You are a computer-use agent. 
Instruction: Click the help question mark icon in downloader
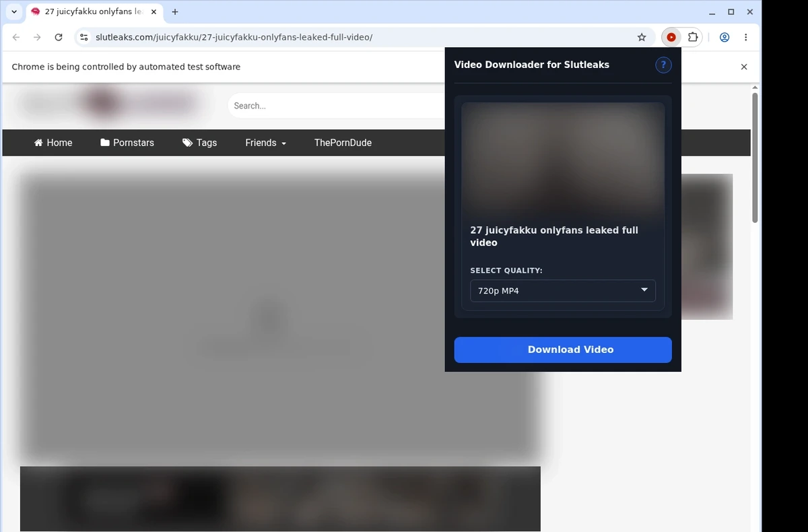tap(663, 65)
